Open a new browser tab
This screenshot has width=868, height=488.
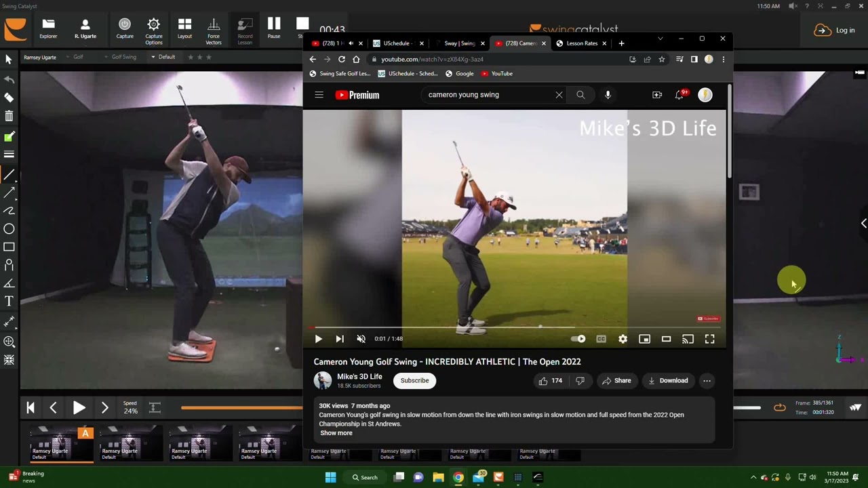tap(621, 43)
